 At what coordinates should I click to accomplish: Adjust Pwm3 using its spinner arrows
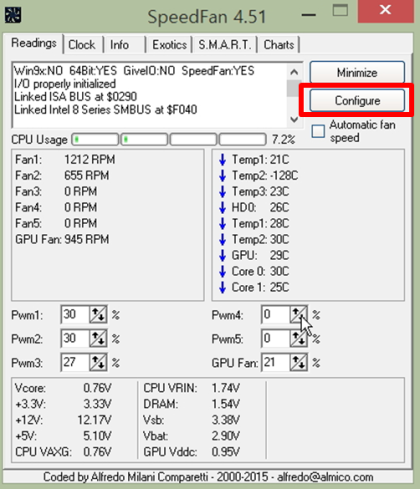tap(98, 362)
